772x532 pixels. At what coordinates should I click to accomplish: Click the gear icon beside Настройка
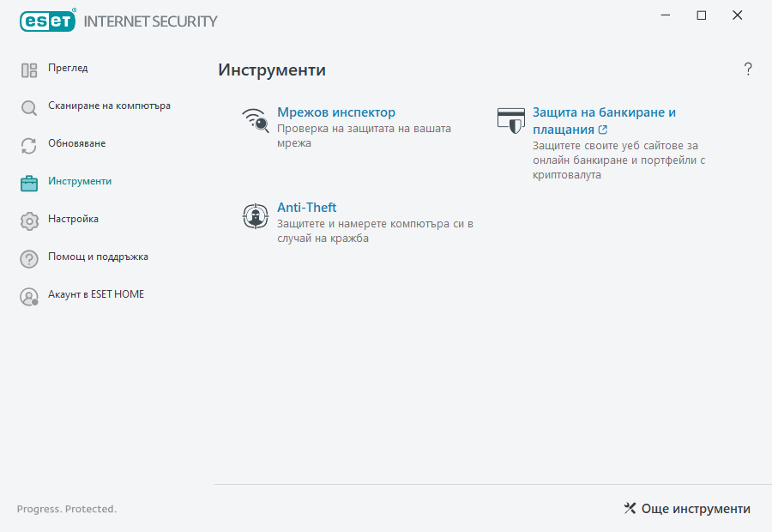(28, 220)
